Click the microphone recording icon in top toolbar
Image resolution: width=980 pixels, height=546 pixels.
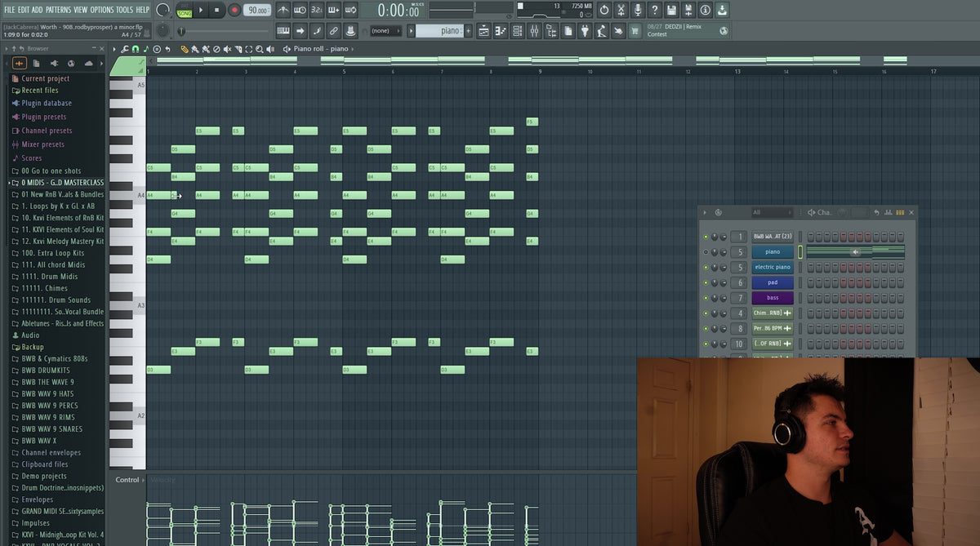click(x=637, y=11)
